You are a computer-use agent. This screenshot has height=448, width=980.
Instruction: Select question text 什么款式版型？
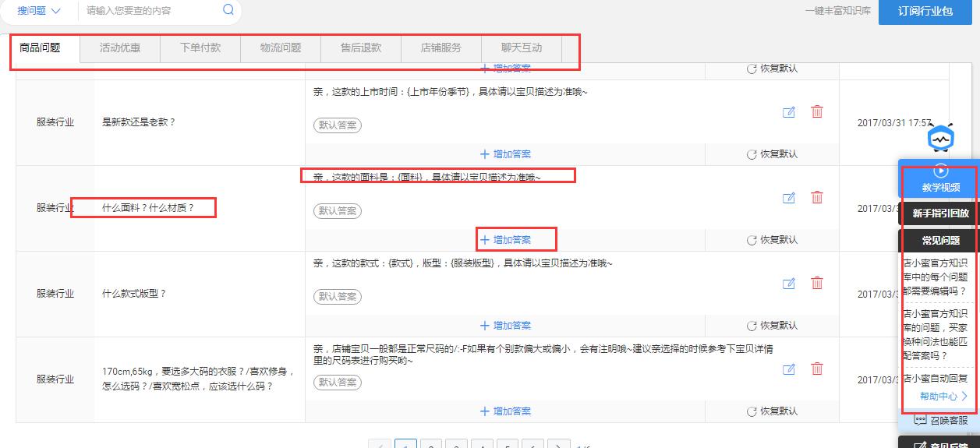[134, 294]
